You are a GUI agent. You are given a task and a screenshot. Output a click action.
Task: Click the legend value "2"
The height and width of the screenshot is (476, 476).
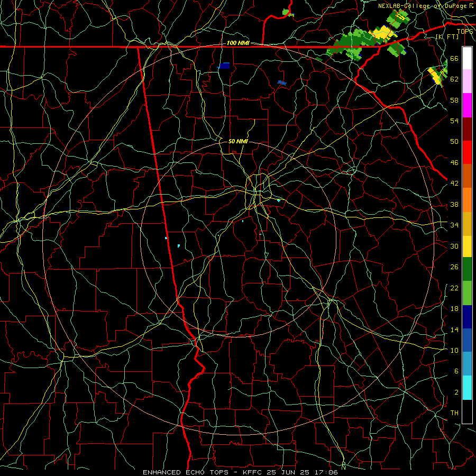tap(456, 392)
